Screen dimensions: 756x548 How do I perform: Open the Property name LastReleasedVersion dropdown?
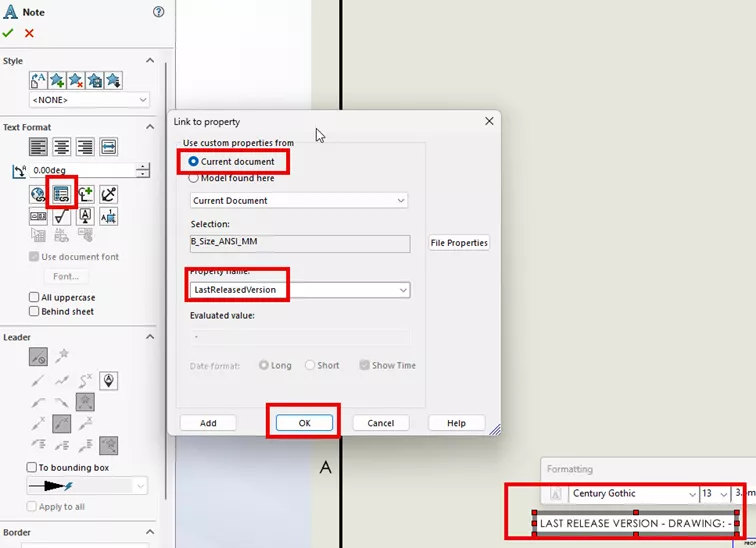tap(300, 290)
